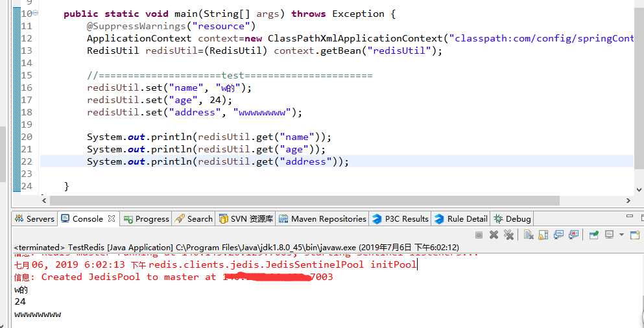
Task: Switch to the Search tab
Action: (194, 219)
